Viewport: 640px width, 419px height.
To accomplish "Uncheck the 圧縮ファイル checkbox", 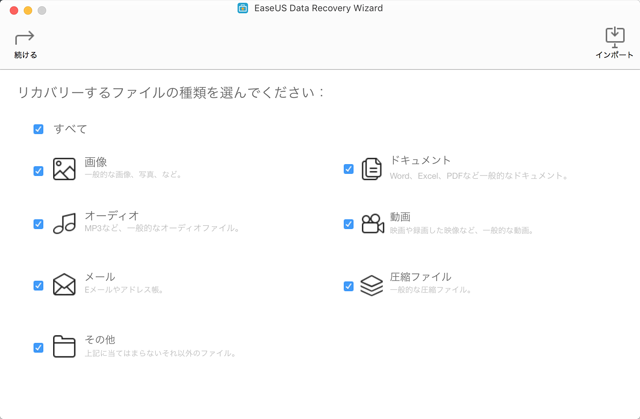I will (x=349, y=286).
